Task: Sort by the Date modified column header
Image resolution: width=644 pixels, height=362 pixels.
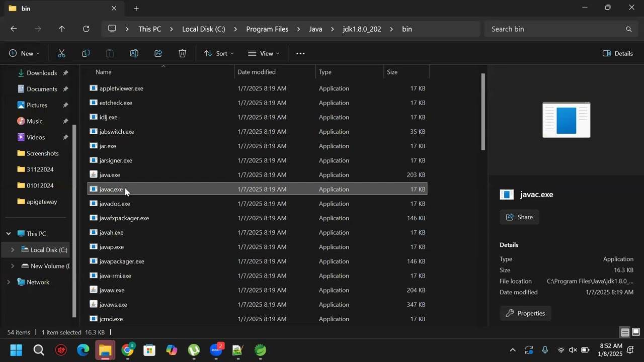Action: click(275, 72)
